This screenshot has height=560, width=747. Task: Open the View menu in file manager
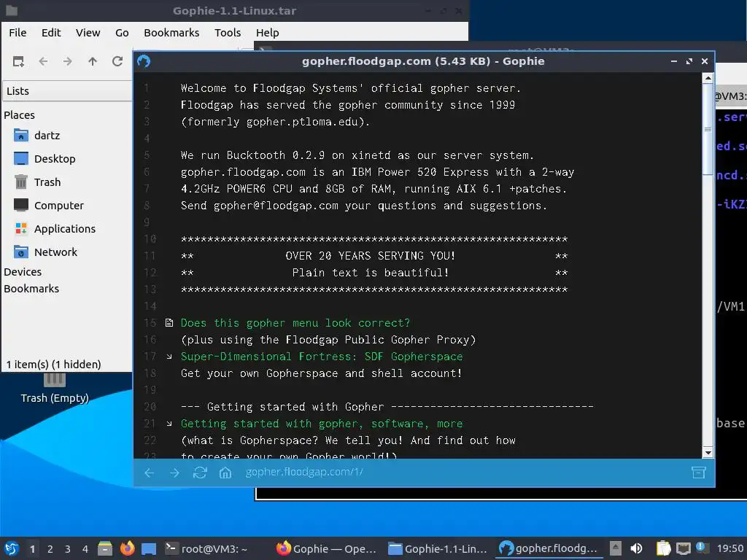click(88, 32)
